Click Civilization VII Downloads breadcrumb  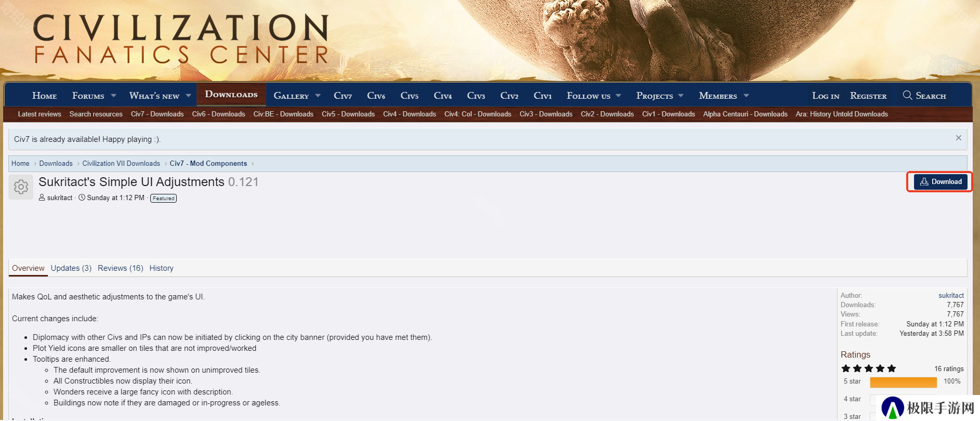pos(121,163)
